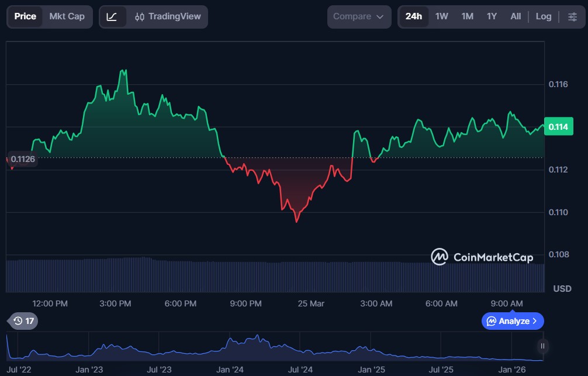Image resolution: width=588 pixels, height=376 pixels.
Task: Switch chart to Mkt Cap view
Action: (x=67, y=16)
